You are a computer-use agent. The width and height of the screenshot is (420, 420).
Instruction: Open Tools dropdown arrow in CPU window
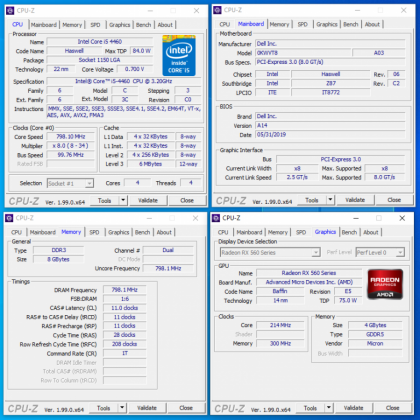[x=123, y=201]
